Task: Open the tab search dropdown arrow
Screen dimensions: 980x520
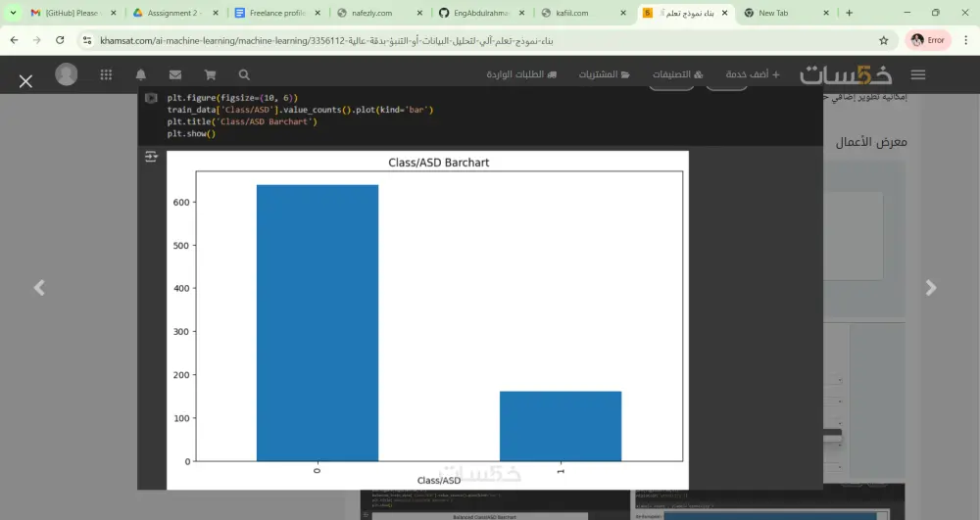Action: [x=13, y=13]
